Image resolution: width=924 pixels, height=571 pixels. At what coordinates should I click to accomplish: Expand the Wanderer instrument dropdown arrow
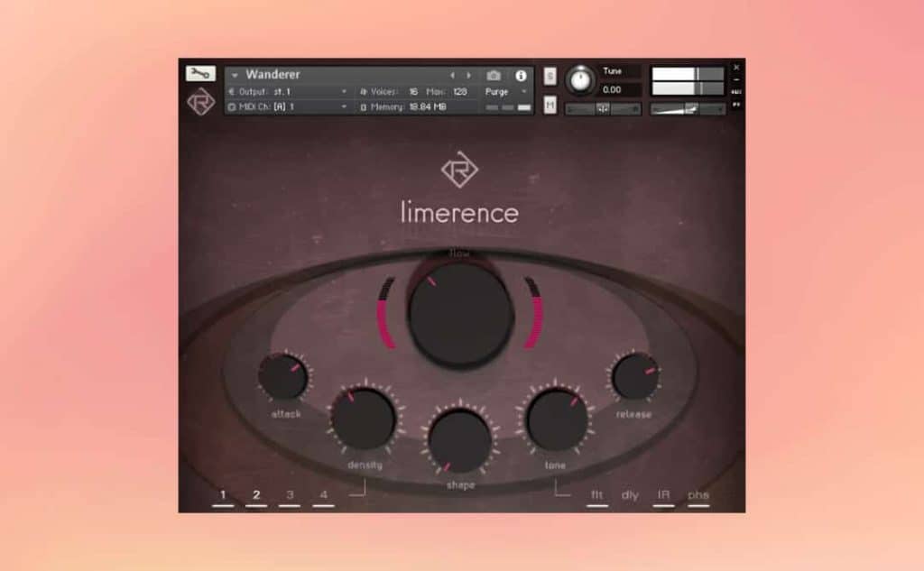[x=235, y=76]
